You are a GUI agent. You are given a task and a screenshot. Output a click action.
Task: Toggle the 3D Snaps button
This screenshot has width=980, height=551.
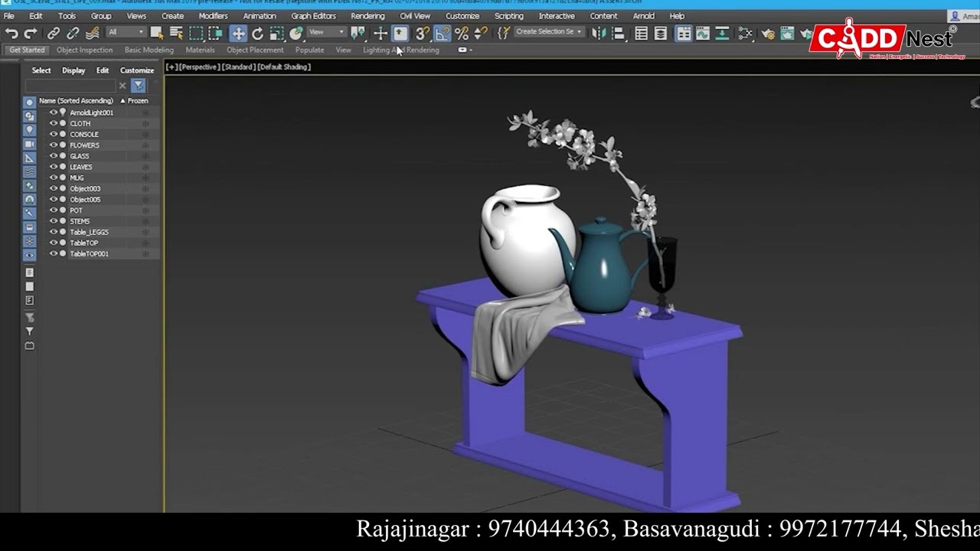click(x=422, y=33)
